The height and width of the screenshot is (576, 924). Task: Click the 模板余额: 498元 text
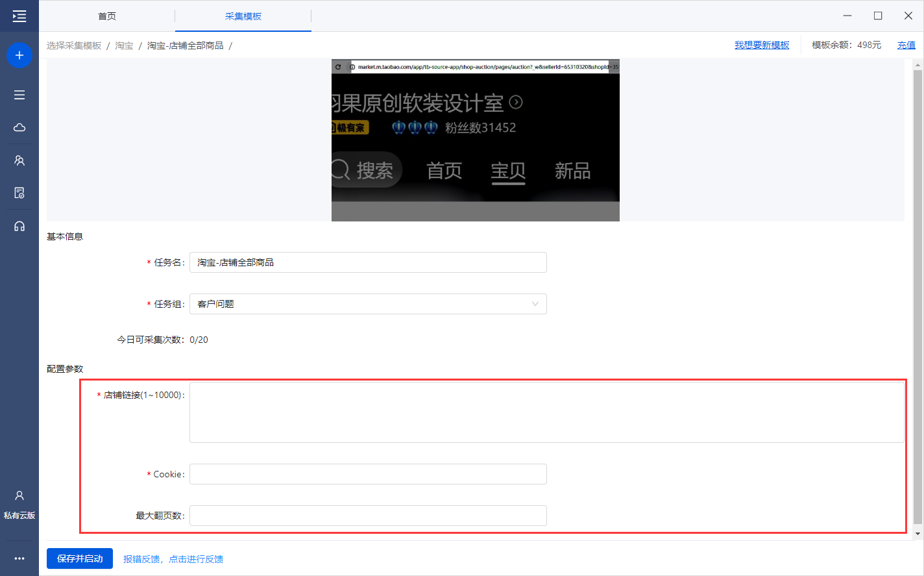846,45
